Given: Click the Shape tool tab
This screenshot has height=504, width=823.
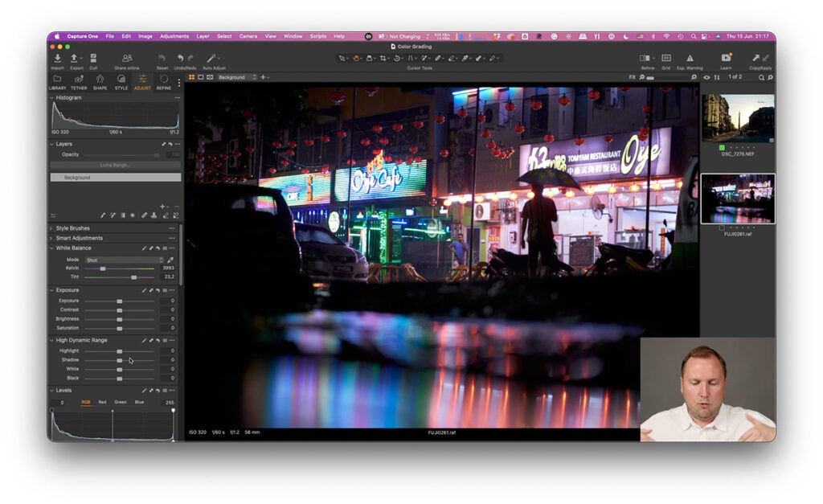Looking at the screenshot, I should tap(100, 82).
